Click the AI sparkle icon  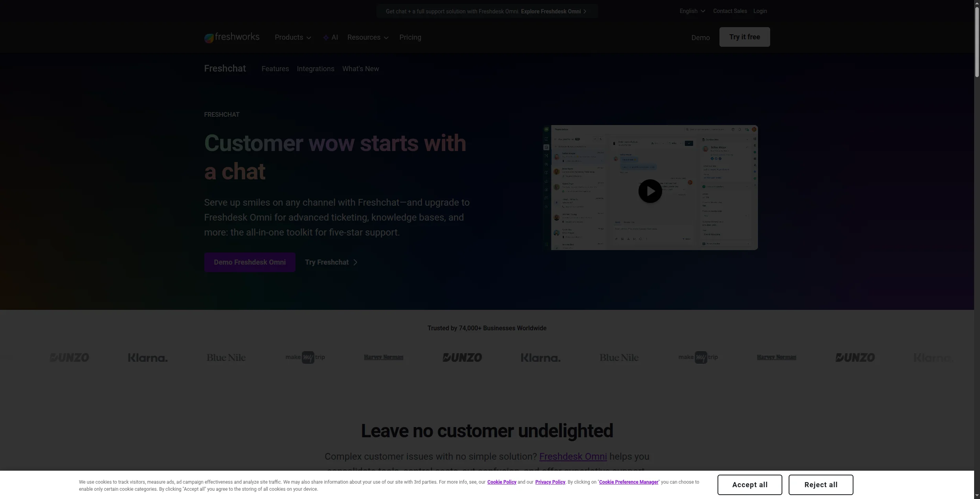coord(326,37)
